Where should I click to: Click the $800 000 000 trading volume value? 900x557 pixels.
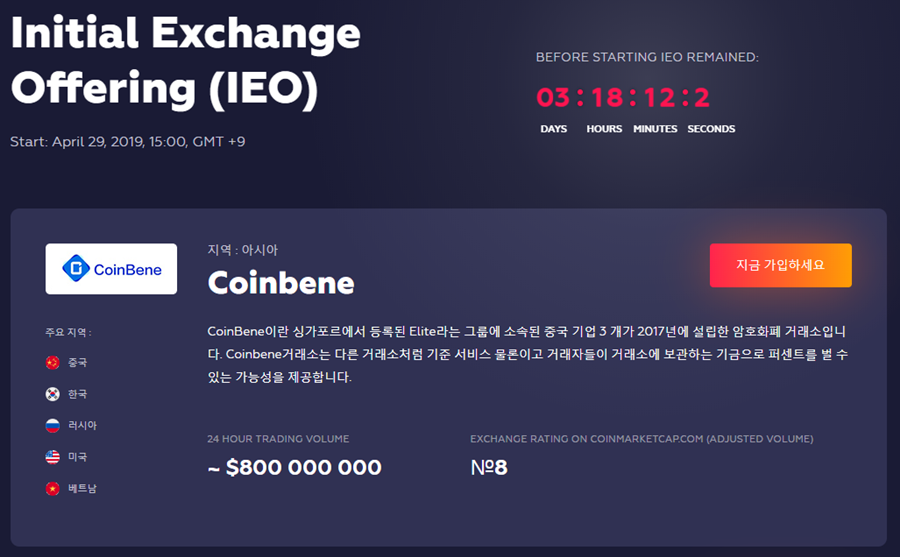click(x=294, y=467)
